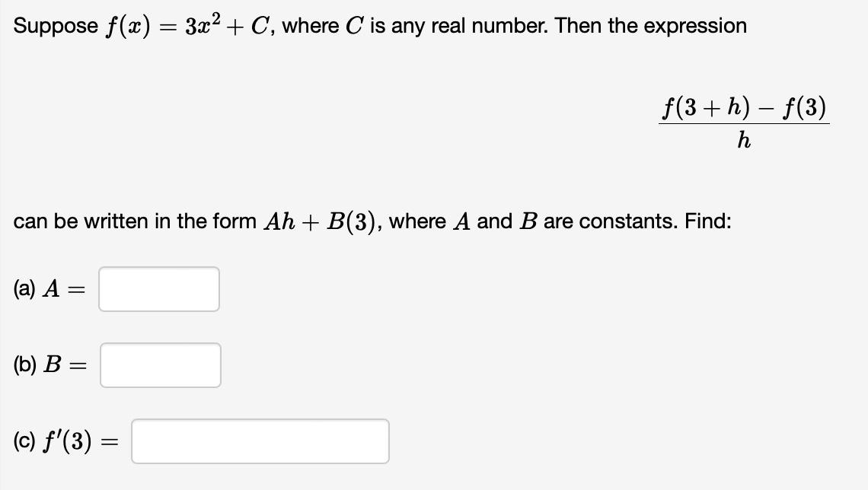This screenshot has width=868, height=490.
Task: Click the f(x) notation in the first line
Action: pyautogui.click(x=128, y=25)
